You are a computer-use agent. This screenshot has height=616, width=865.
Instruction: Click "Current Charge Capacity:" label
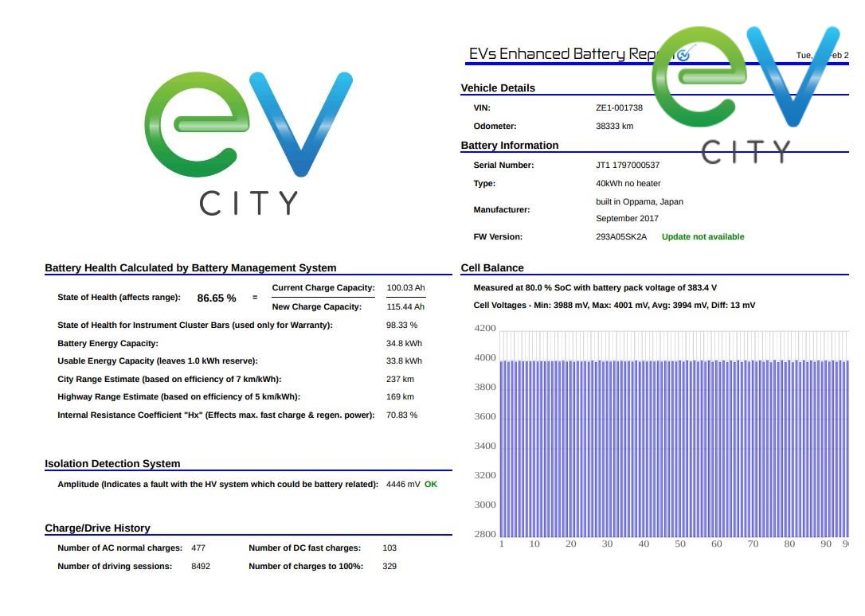click(x=323, y=287)
